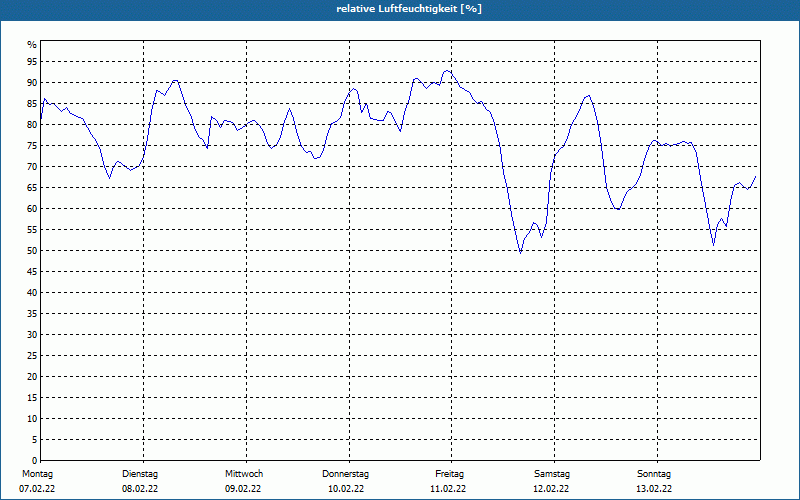Click the y-axis label '50'
Screen dimensions: 800x500
tap(32, 251)
